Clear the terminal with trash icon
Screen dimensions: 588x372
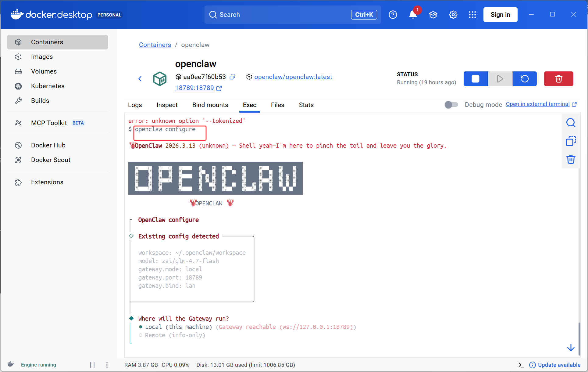click(571, 159)
